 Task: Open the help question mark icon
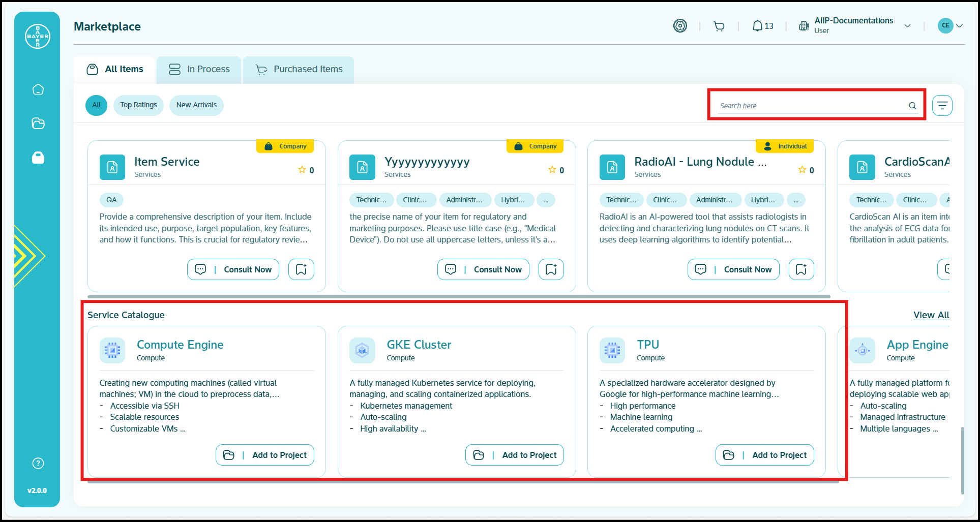(x=38, y=463)
